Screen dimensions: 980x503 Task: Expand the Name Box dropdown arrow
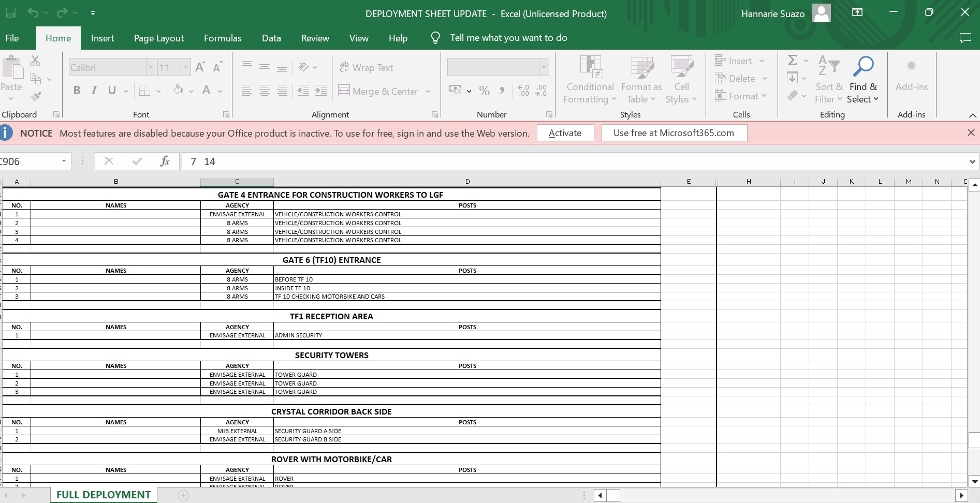click(x=64, y=161)
